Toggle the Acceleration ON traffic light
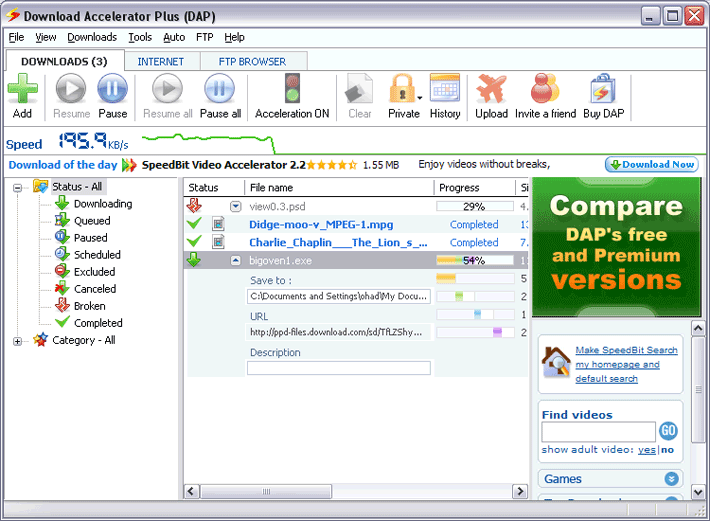This screenshot has width=710, height=521. click(292, 89)
